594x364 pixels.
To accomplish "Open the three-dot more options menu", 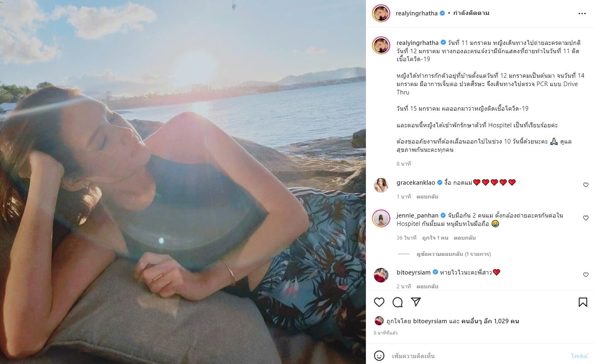I will pos(582,13).
